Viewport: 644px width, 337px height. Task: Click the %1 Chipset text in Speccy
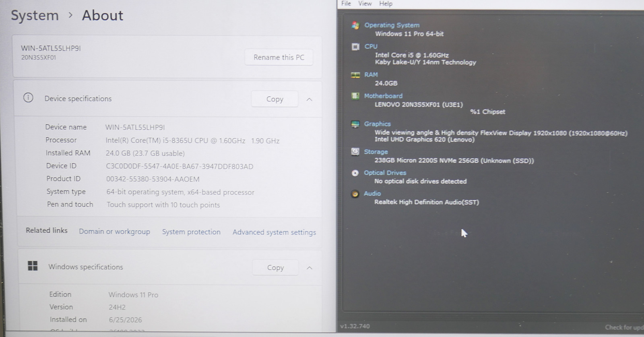coord(487,112)
